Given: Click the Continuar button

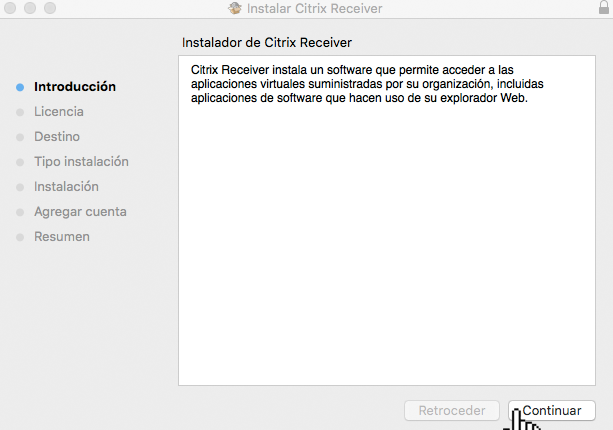Looking at the screenshot, I should point(552,410).
